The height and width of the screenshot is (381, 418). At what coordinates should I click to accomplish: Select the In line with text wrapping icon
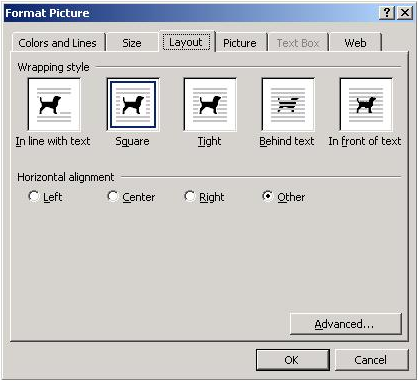coord(54,105)
